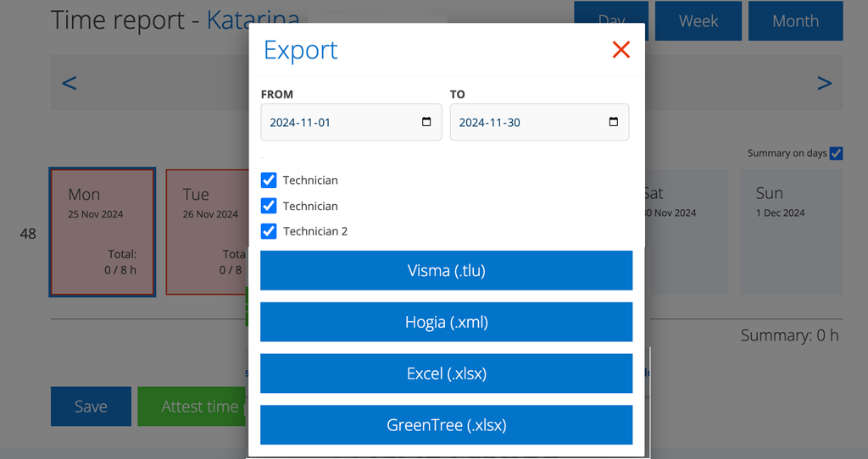
Task: Export to Visma (.tlu)
Action: [x=446, y=270]
